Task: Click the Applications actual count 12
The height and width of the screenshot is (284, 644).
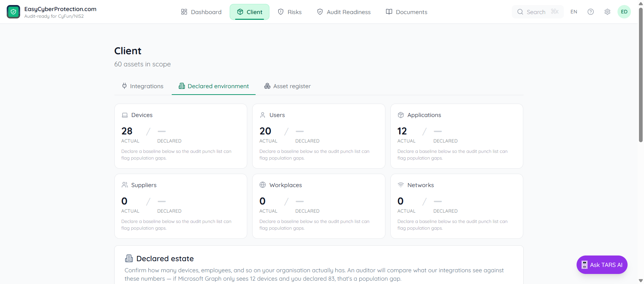Action: [x=402, y=131]
